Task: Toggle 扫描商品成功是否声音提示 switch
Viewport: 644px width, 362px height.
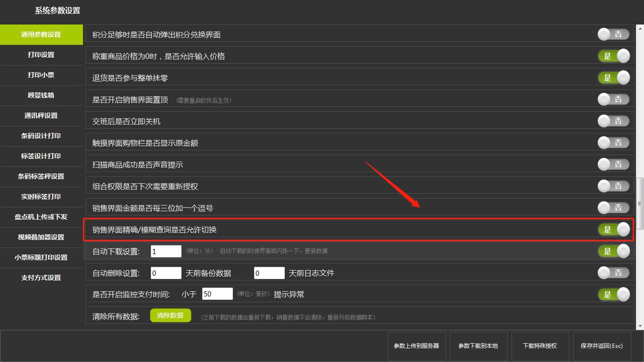Action: [x=613, y=165]
